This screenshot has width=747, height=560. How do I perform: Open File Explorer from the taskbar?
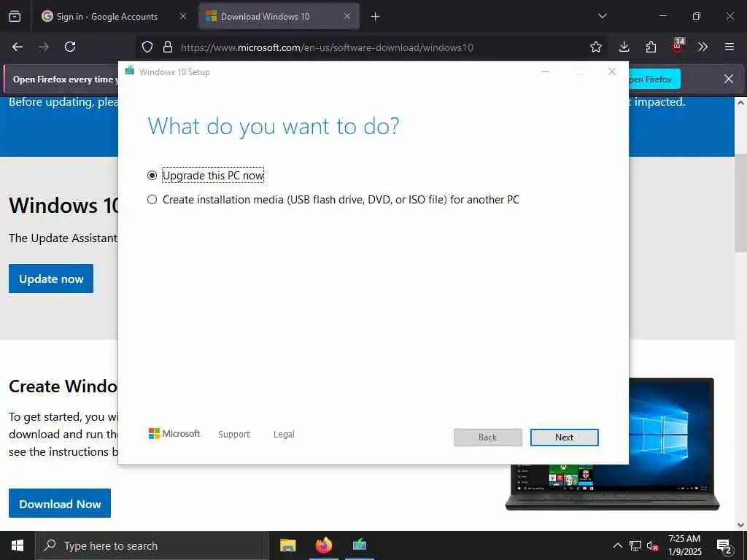click(287, 545)
